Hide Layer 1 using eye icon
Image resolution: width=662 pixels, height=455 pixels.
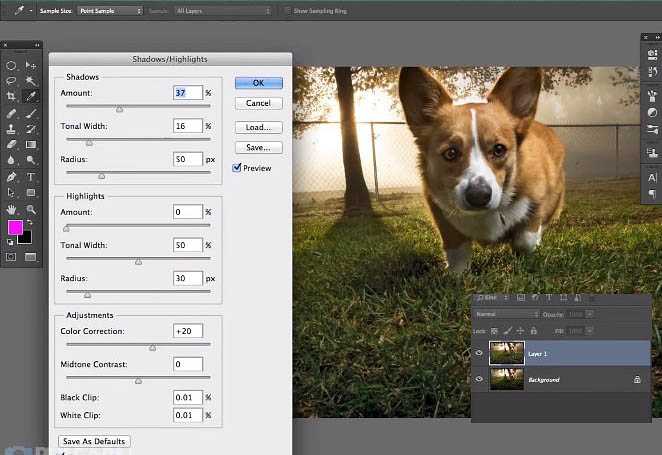click(x=479, y=353)
